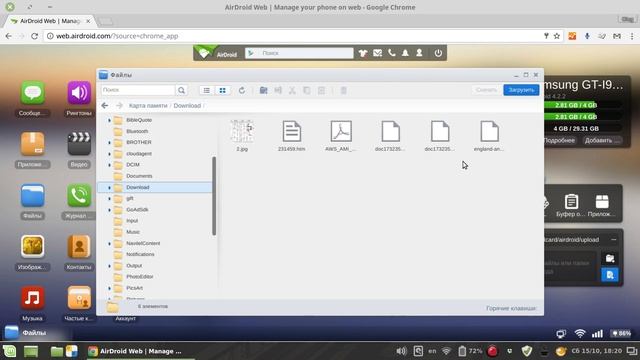Click the Clipboard icon in right panel
The image size is (640, 360).
pos(571,202)
